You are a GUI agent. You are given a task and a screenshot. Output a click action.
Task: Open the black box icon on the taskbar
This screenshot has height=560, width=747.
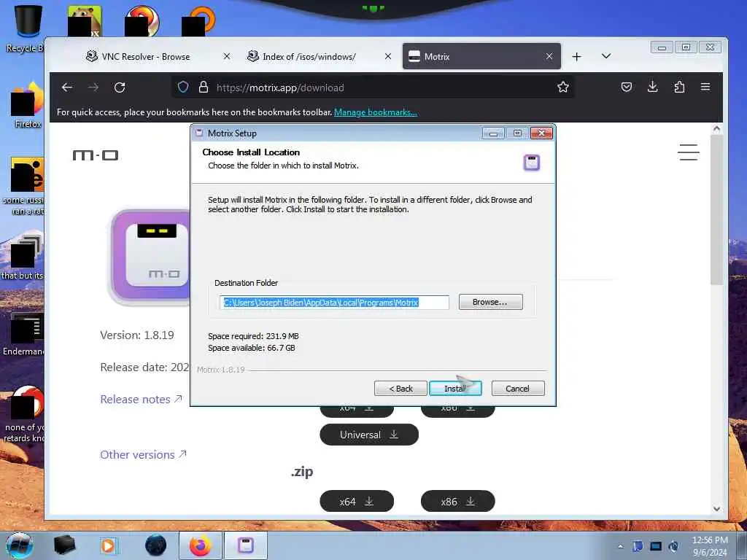pos(64,545)
